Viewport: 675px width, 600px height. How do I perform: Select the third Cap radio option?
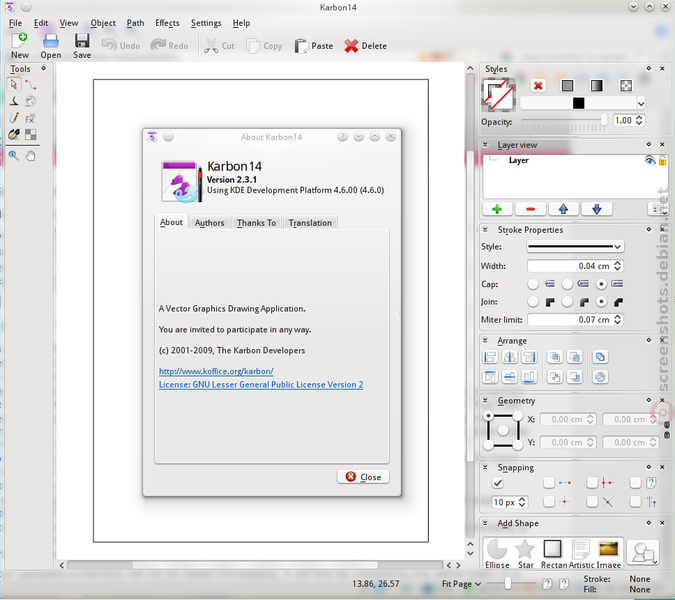601,284
